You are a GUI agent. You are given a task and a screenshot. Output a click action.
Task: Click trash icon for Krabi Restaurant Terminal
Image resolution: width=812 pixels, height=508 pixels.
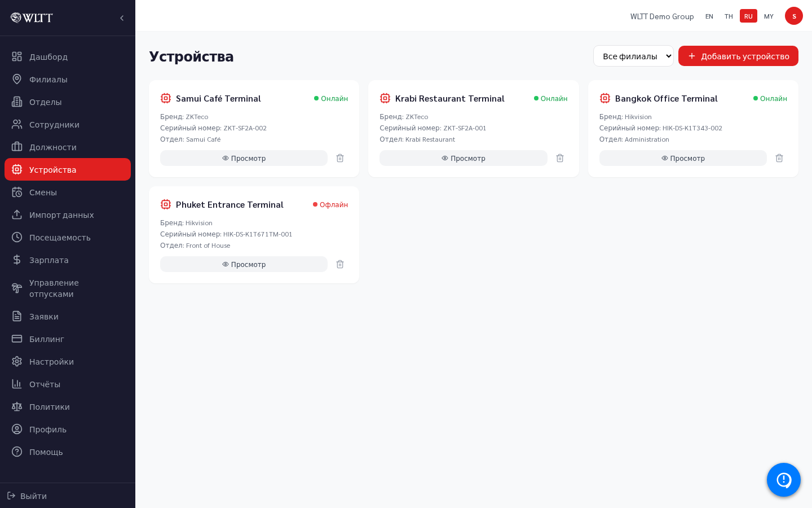coord(560,158)
